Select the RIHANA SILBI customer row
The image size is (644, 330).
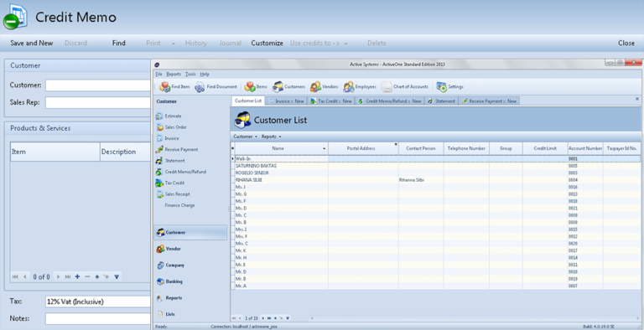(437, 180)
